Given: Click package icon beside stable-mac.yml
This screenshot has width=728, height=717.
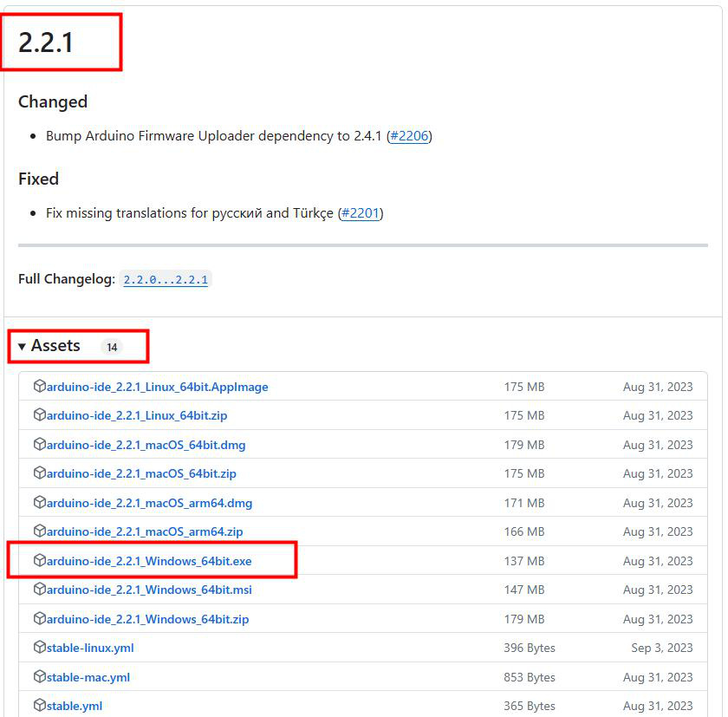Looking at the screenshot, I should (40, 676).
